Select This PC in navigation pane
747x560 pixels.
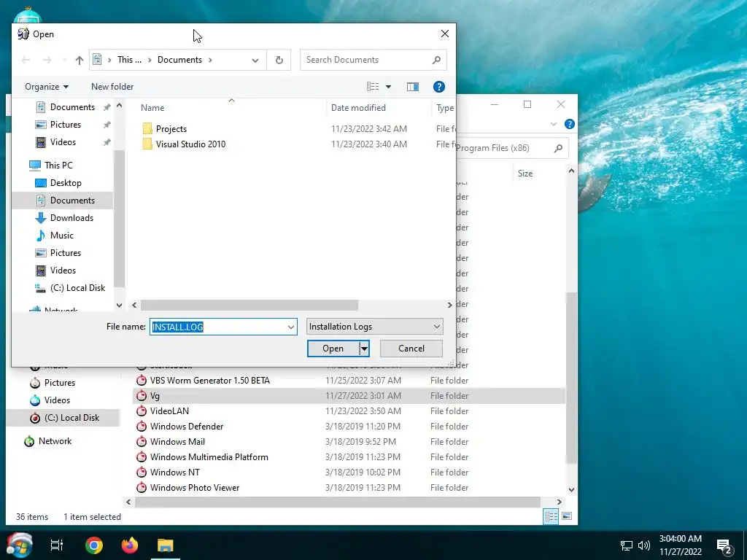pyautogui.click(x=58, y=166)
